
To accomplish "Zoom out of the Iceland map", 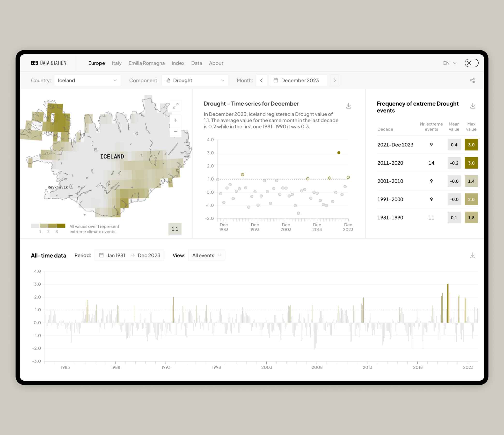I will [176, 131].
